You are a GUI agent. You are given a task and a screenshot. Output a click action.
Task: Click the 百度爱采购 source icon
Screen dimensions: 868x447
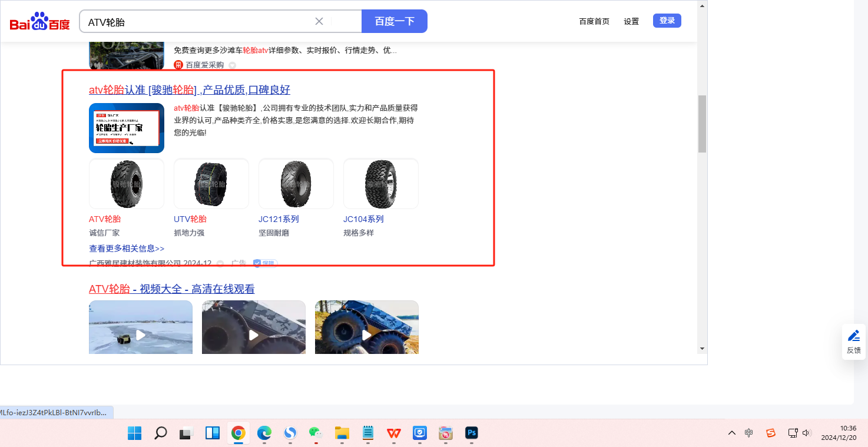tap(178, 65)
